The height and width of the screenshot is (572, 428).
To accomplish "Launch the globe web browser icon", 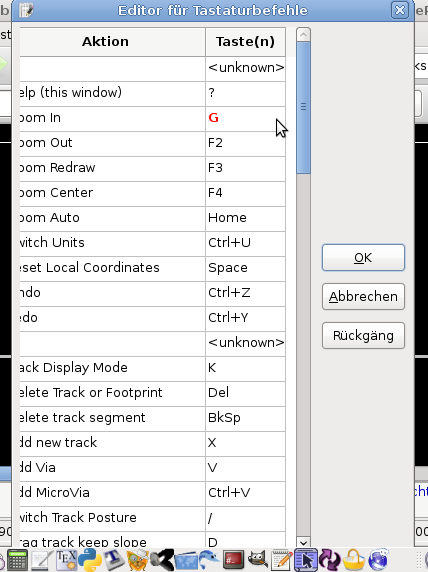I will pos(378,560).
